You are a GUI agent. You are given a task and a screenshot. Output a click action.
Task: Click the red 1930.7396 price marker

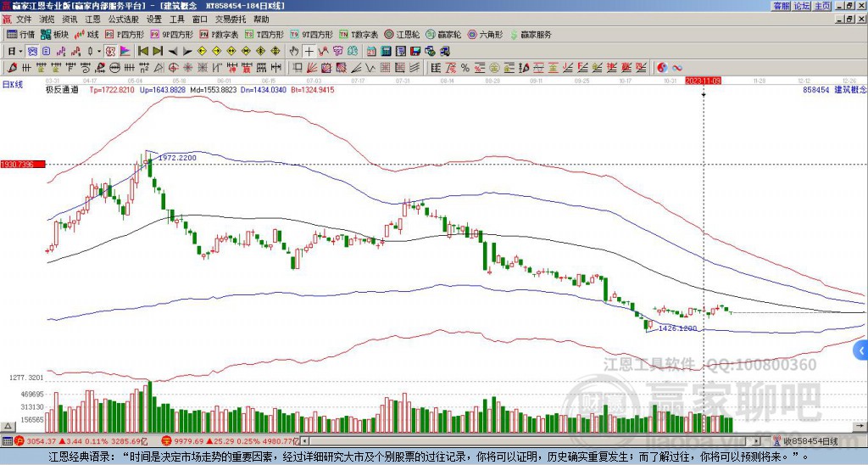(x=23, y=165)
